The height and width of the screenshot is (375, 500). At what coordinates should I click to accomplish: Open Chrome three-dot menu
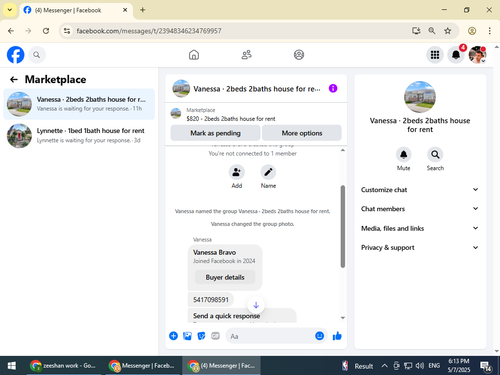click(x=489, y=31)
